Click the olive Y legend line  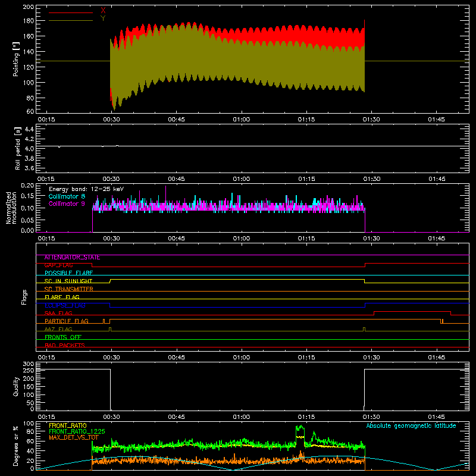[x=71, y=20]
